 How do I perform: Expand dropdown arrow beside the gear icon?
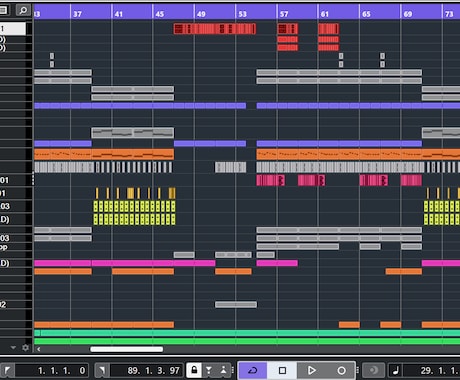tap(13, 348)
